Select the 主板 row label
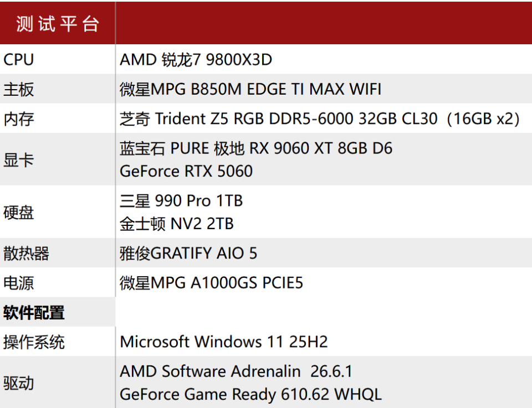Screen dimensions: 532x408 click(19, 90)
